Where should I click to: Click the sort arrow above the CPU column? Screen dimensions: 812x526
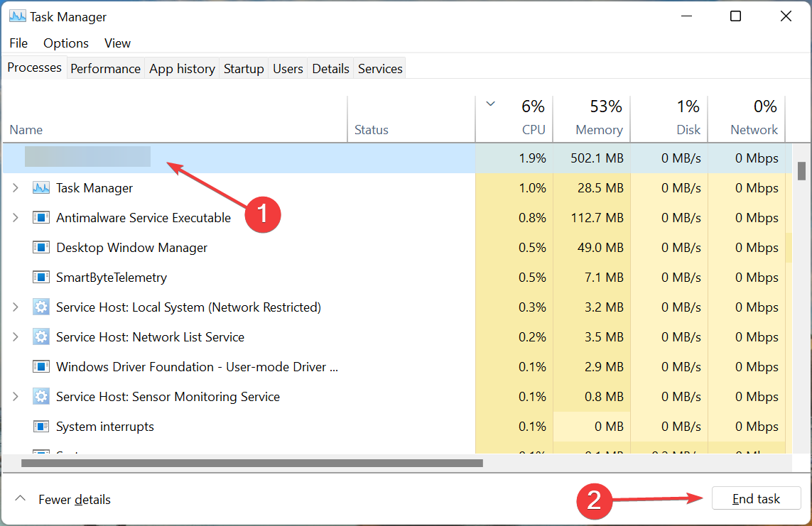coord(490,104)
